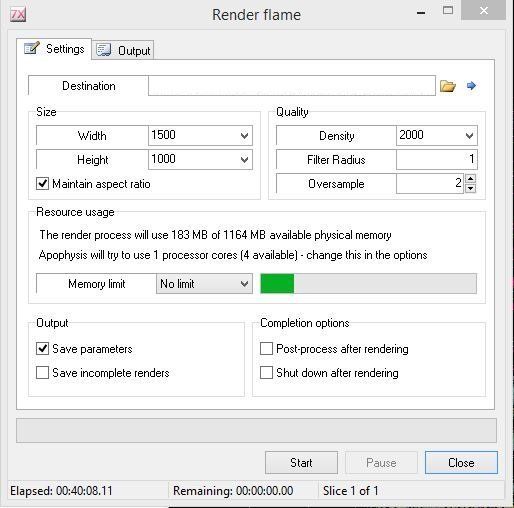Close window with title bar X
This screenshot has height=508, width=514.
click(484, 11)
